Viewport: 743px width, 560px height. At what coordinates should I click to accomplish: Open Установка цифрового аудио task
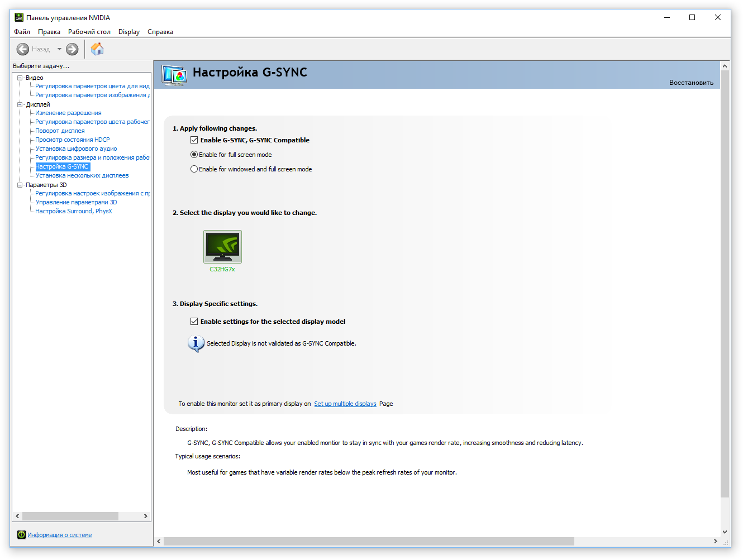pos(77,149)
